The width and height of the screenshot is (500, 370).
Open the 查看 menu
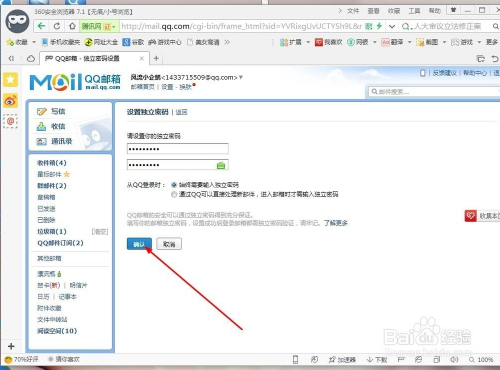[x=373, y=11]
